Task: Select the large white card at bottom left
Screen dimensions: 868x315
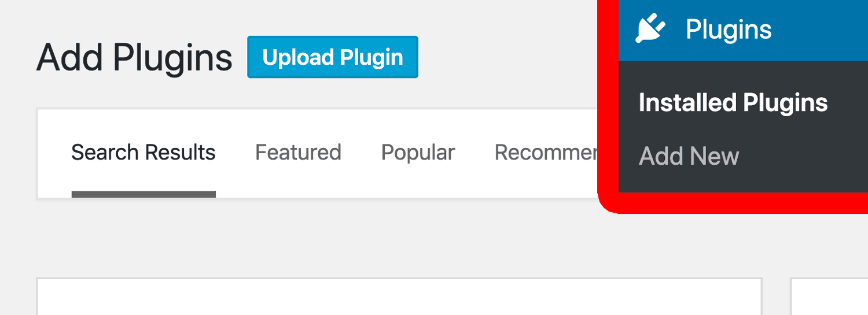Action: [x=399, y=297]
